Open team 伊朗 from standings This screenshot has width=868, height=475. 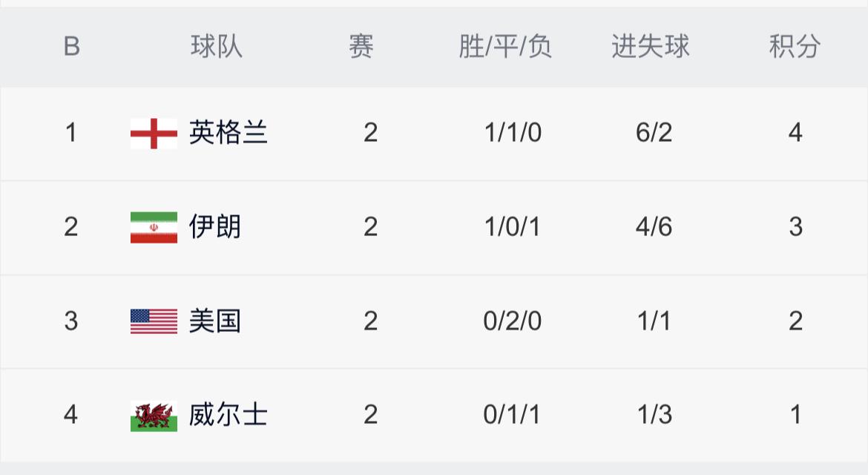point(215,227)
